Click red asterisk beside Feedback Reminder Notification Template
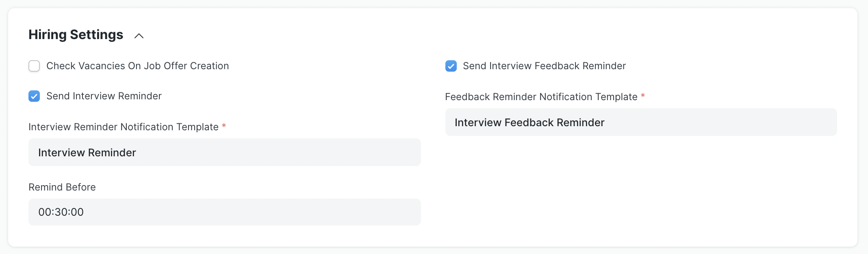This screenshot has width=868, height=254. (643, 96)
